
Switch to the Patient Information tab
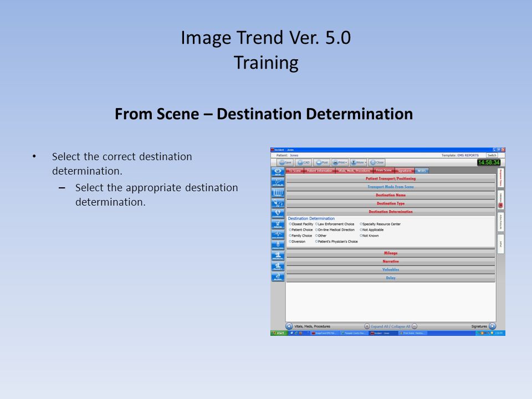(x=320, y=171)
